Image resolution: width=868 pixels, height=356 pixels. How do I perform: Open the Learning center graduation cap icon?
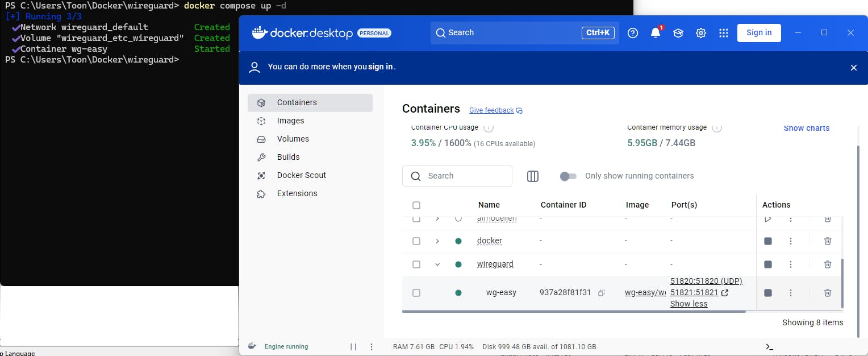(678, 33)
